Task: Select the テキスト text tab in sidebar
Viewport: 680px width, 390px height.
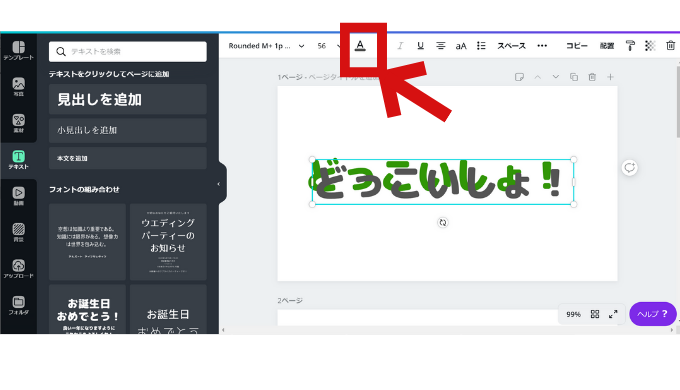Action: (x=18, y=160)
